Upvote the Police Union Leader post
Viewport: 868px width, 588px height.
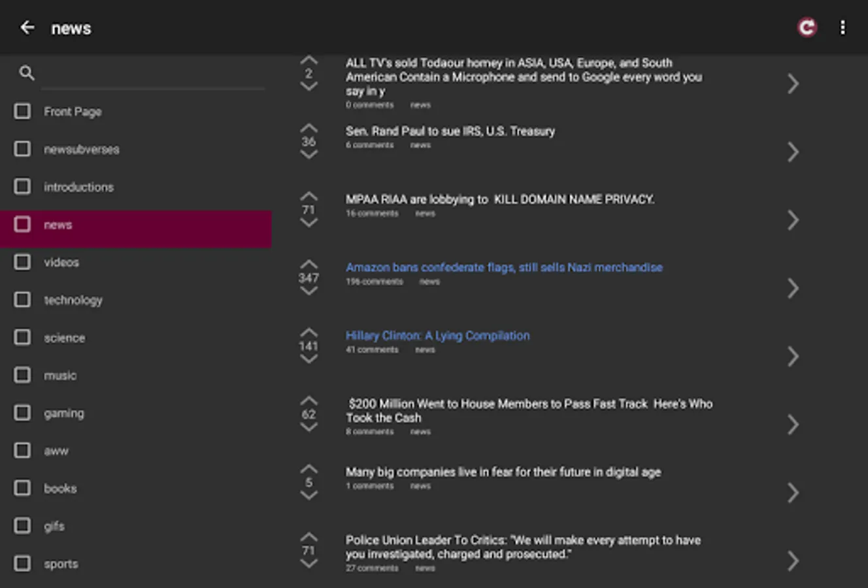(309, 536)
